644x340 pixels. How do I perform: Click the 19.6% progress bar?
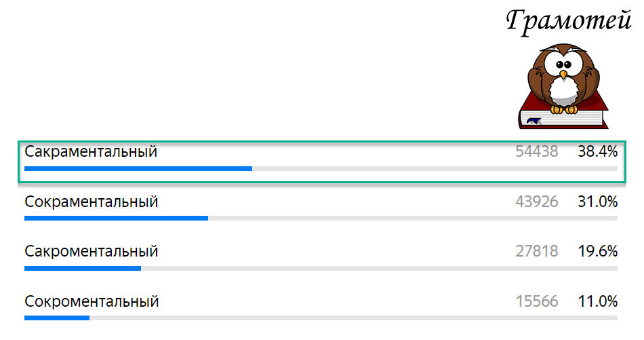(x=321, y=269)
